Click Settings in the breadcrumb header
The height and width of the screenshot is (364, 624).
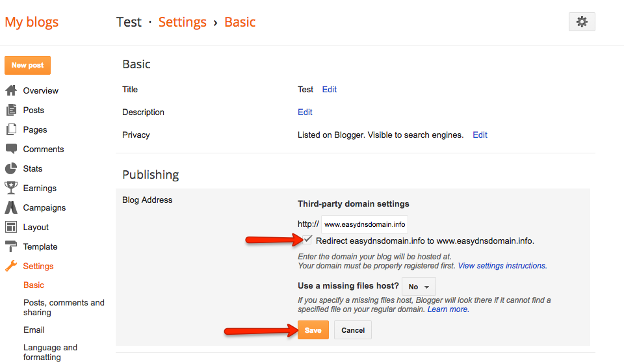click(182, 22)
